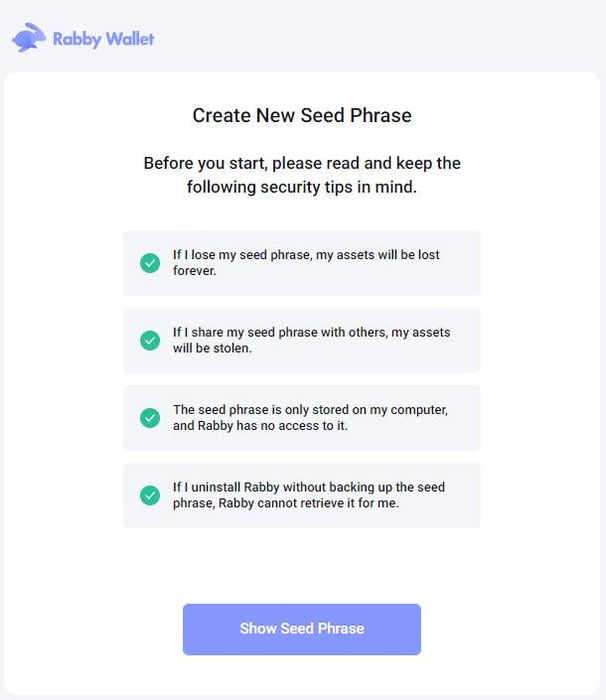Click the green checkmark beside 'share my seed phrase'
Image resolution: width=606 pixels, height=700 pixels.
(150, 341)
